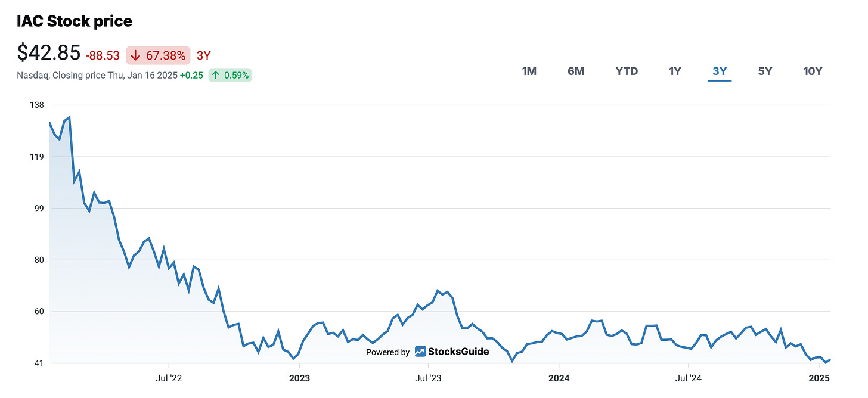
Task: Click the IAC Stock price heading
Action: tap(75, 21)
